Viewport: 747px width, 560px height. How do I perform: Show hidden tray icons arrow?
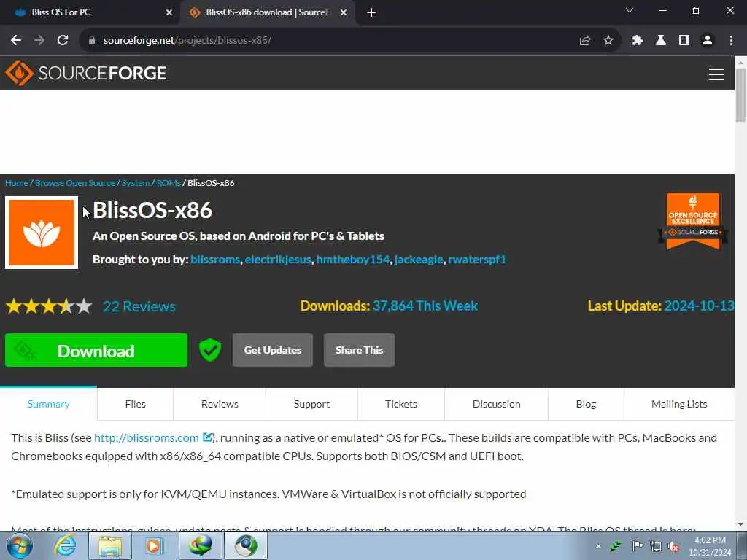[x=598, y=546]
